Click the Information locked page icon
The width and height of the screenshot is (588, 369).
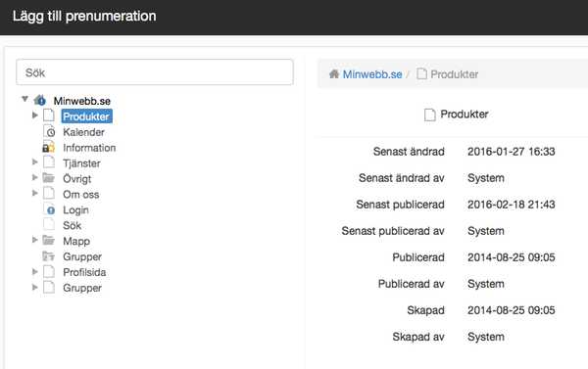tap(48, 147)
